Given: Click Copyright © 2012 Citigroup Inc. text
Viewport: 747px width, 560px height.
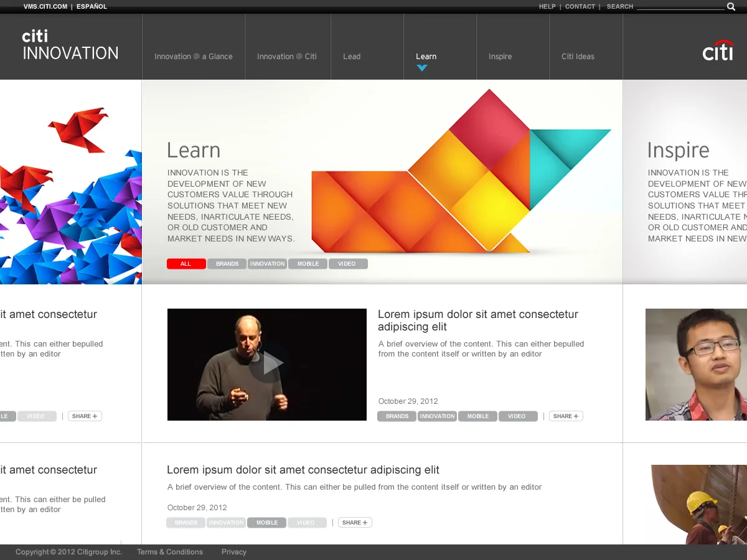Looking at the screenshot, I should point(68,552).
